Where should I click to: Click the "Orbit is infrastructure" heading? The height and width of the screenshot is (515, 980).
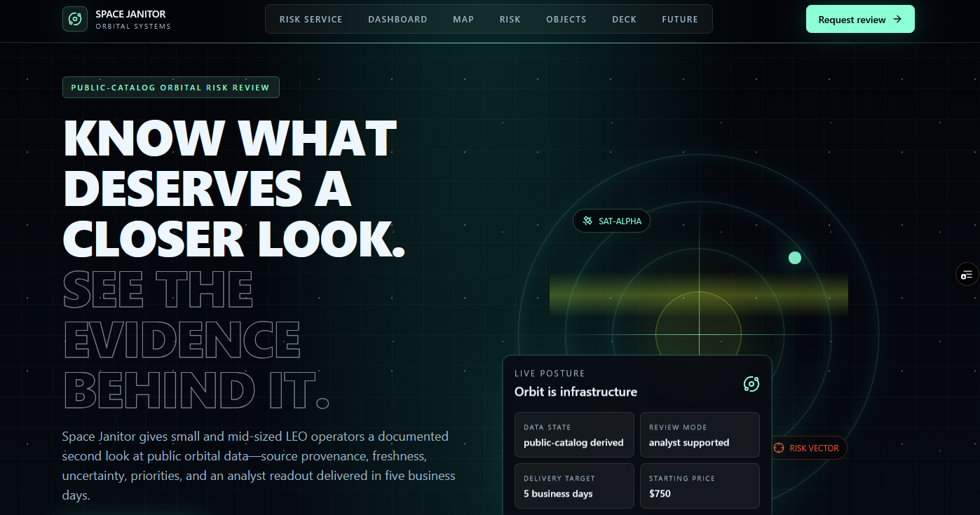click(x=576, y=392)
